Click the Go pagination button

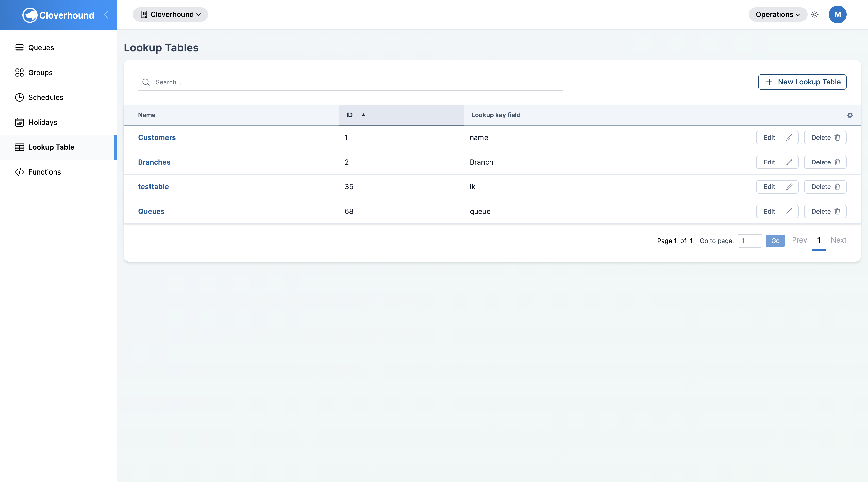coord(775,241)
